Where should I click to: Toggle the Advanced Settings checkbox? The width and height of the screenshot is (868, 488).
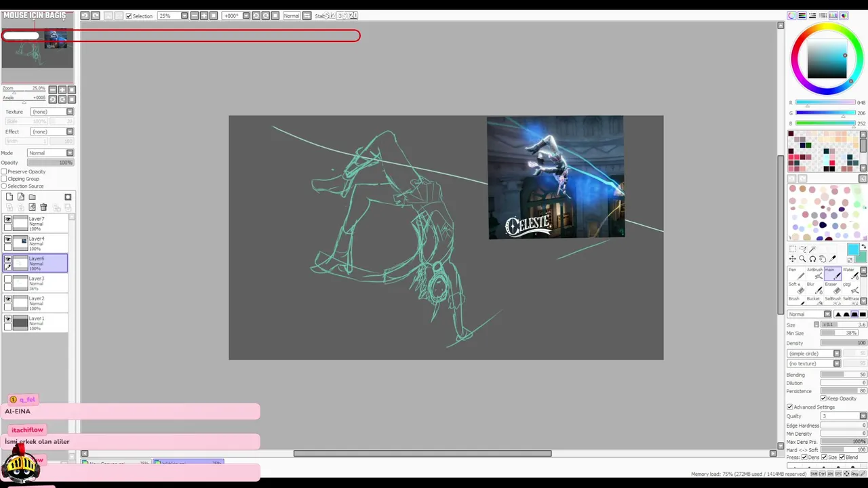pyautogui.click(x=789, y=407)
